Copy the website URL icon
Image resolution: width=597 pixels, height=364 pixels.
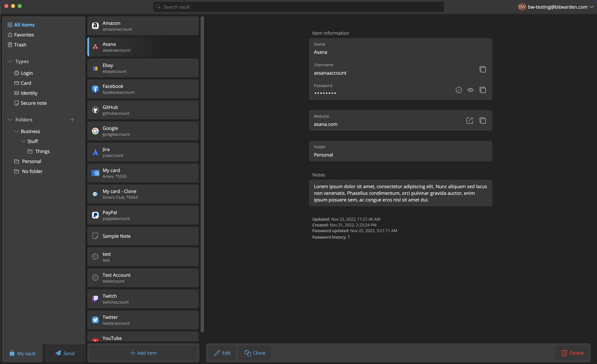(482, 121)
